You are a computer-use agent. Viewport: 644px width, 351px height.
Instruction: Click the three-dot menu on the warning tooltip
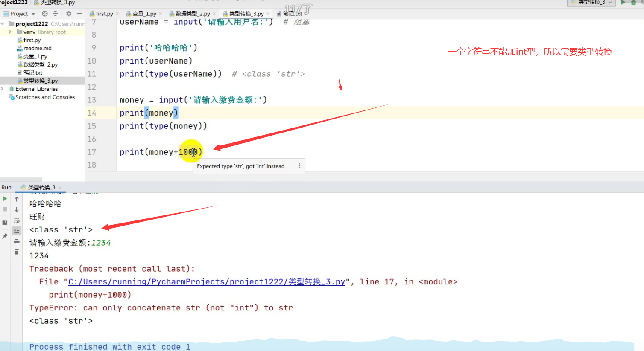pos(299,166)
